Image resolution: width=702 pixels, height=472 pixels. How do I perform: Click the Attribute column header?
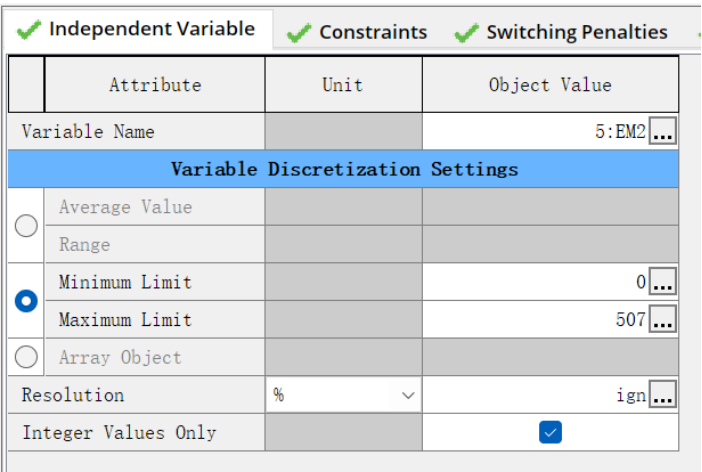coord(155,85)
